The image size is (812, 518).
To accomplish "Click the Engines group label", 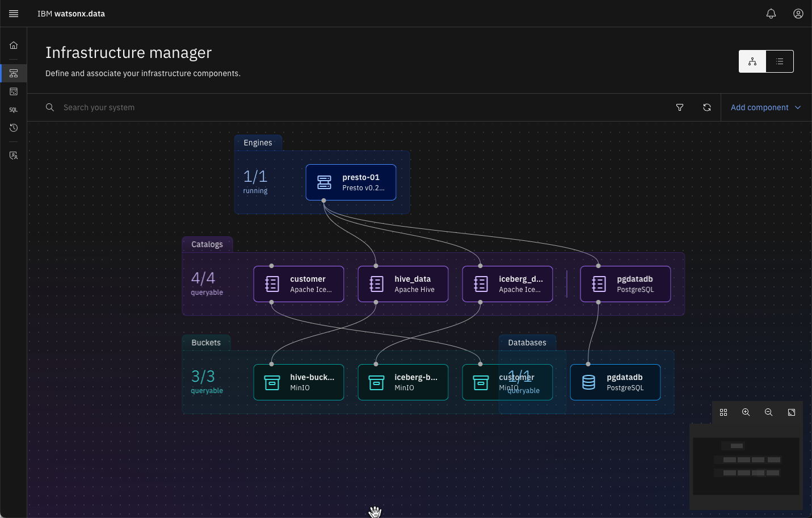I will click(x=258, y=143).
